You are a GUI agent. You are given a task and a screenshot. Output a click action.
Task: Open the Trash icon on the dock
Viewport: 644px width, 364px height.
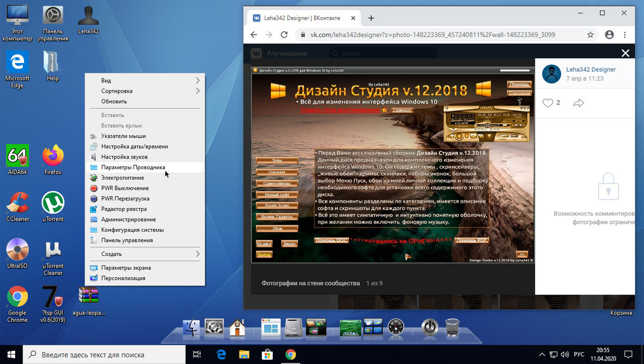(453, 327)
